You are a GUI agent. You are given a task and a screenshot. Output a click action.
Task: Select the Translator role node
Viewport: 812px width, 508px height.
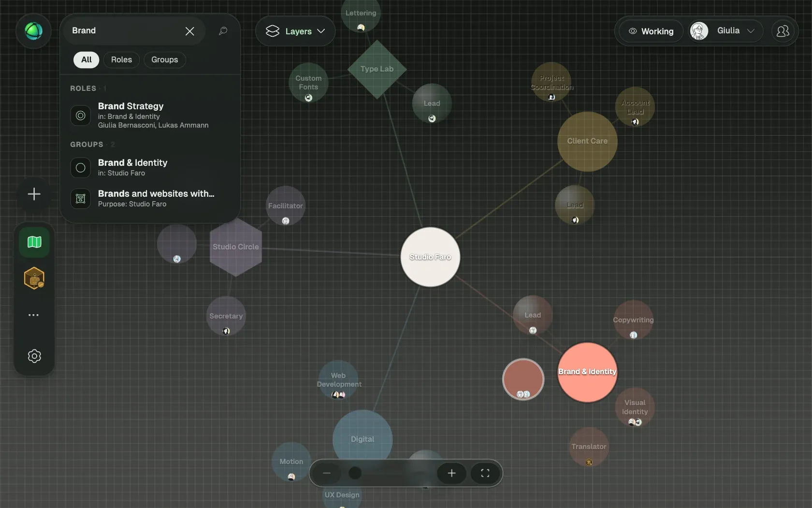click(589, 447)
